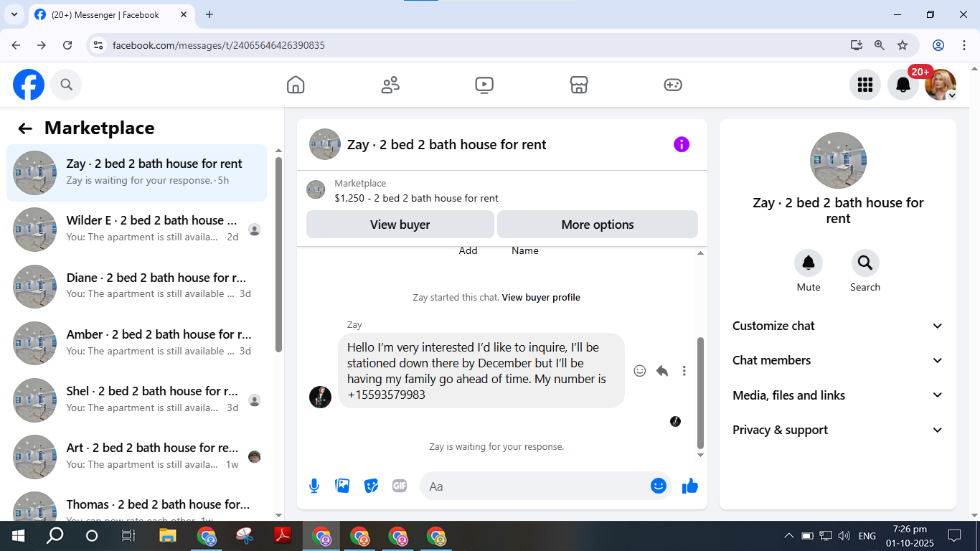Image resolution: width=980 pixels, height=551 pixels.
Task: Go back using the Marketplace back arrow
Action: pyautogui.click(x=25, y=128)
